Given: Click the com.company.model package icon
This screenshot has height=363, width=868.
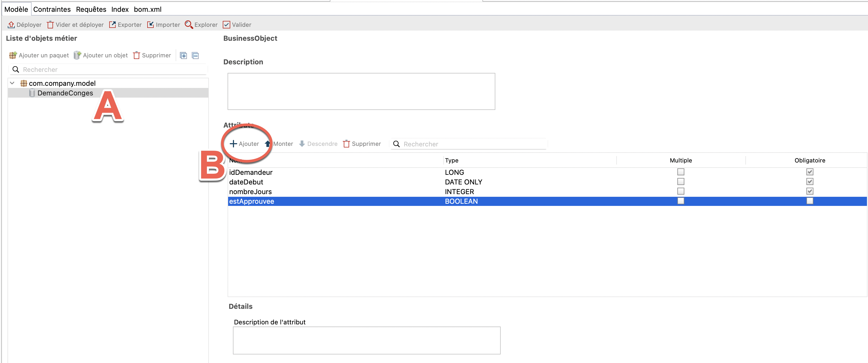Looking at the screenshot, I should (x=24, y=83).
